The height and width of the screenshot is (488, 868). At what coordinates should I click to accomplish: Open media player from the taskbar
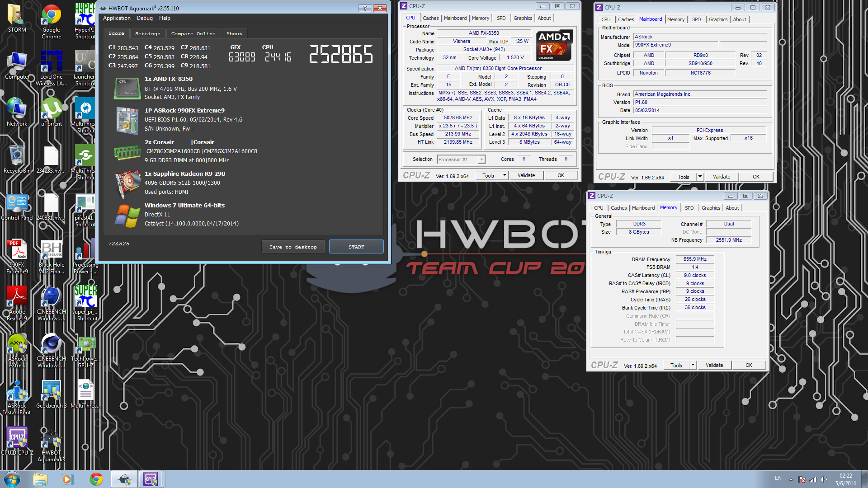[67, 479]
